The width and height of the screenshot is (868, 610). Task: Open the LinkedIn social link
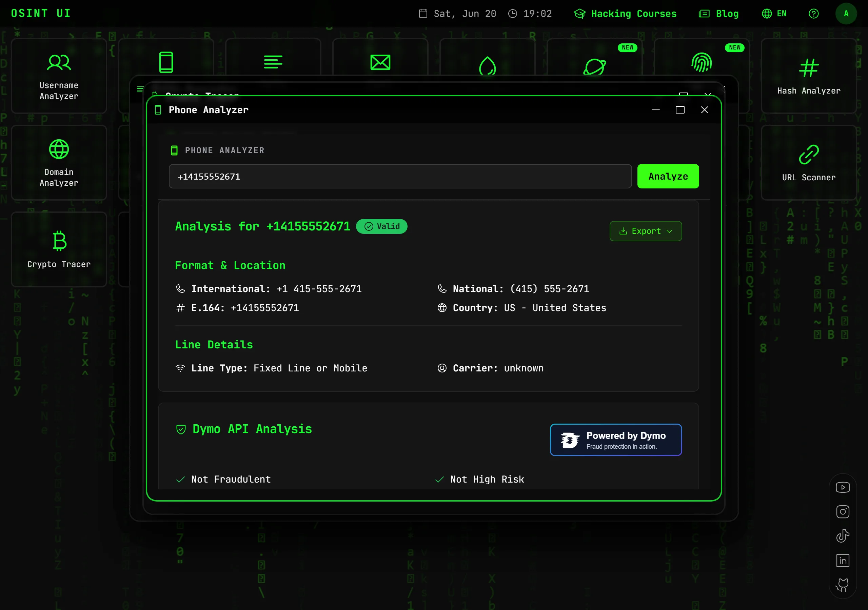click(842, 561)
